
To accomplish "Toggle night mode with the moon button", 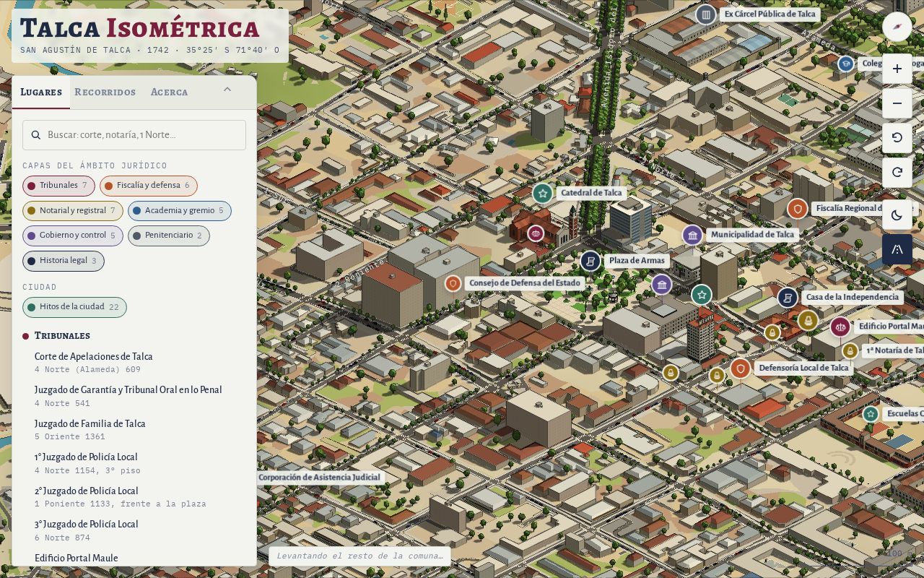I will [897, 215].
